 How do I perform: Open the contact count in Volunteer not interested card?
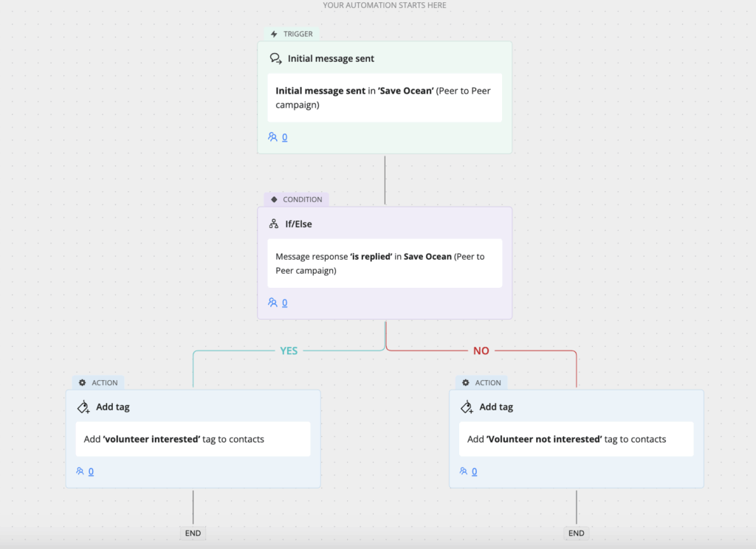475,472
